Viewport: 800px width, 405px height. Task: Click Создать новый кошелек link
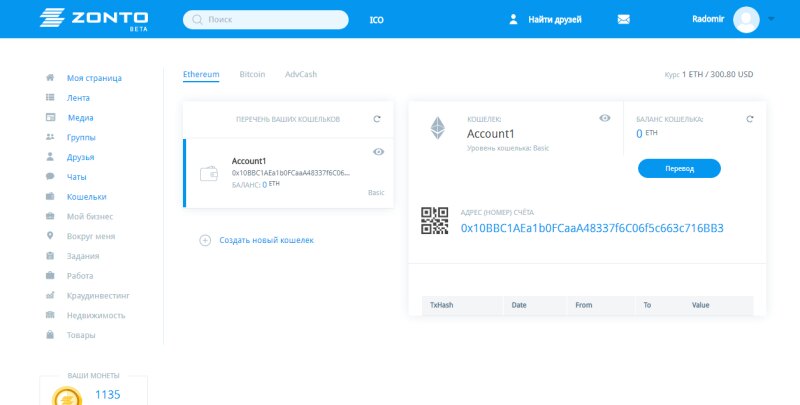[266, 240]
